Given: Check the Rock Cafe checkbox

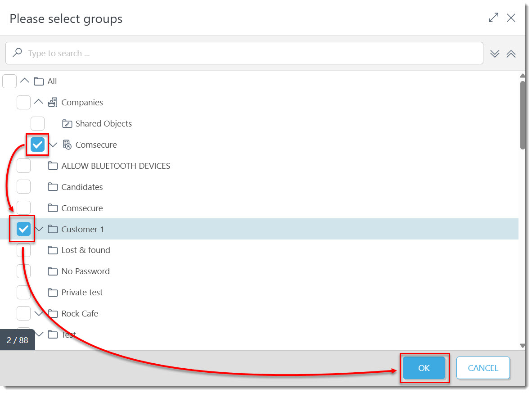Looking at the screenshot, I should (x=23, y=314).
